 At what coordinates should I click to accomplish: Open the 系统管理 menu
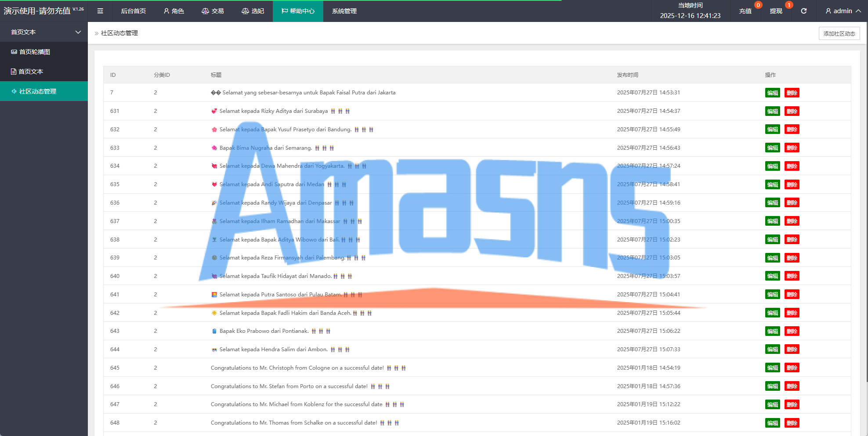pos(344,11)
